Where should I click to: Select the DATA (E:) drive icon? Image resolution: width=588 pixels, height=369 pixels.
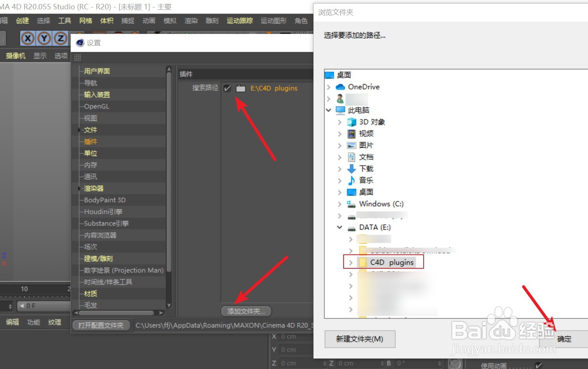[351, 228]
